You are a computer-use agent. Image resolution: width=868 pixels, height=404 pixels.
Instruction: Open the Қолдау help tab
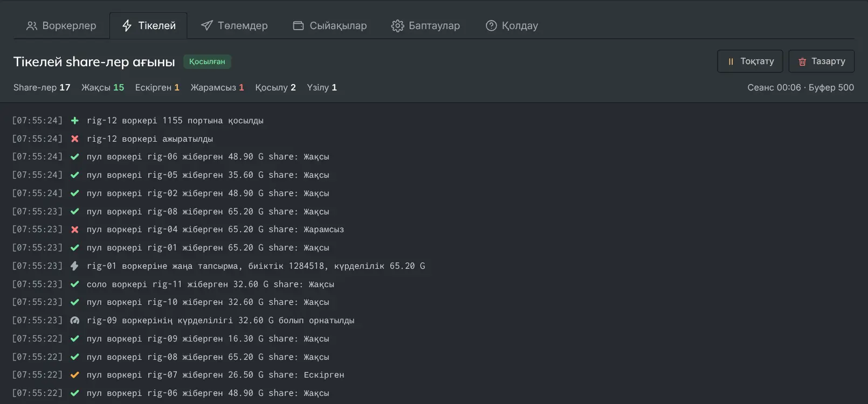(x=512, y=26)
